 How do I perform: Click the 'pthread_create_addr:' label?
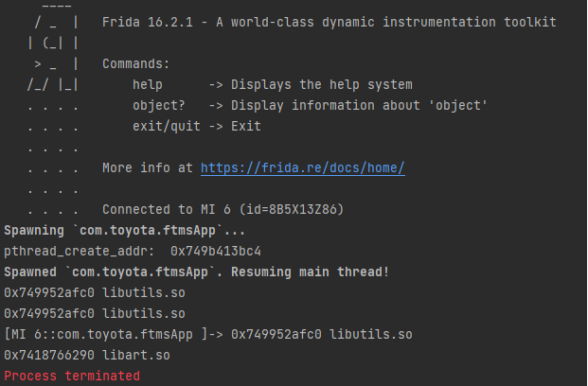[x=80, y=251]
